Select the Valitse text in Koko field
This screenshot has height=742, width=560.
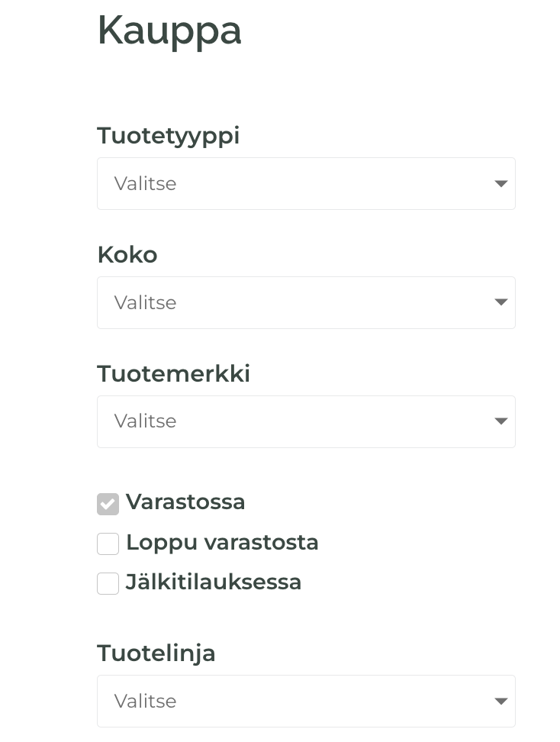pyautogui.click(x=145, y=302)
